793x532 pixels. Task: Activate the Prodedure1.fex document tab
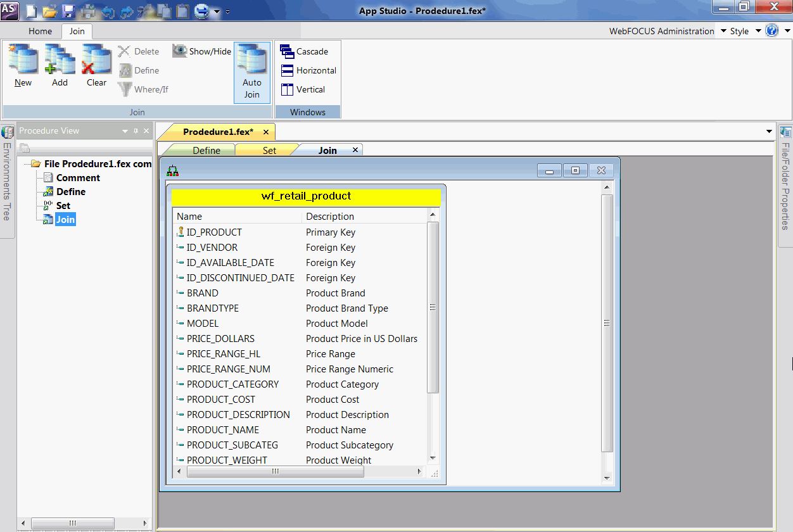coord(218,132)
